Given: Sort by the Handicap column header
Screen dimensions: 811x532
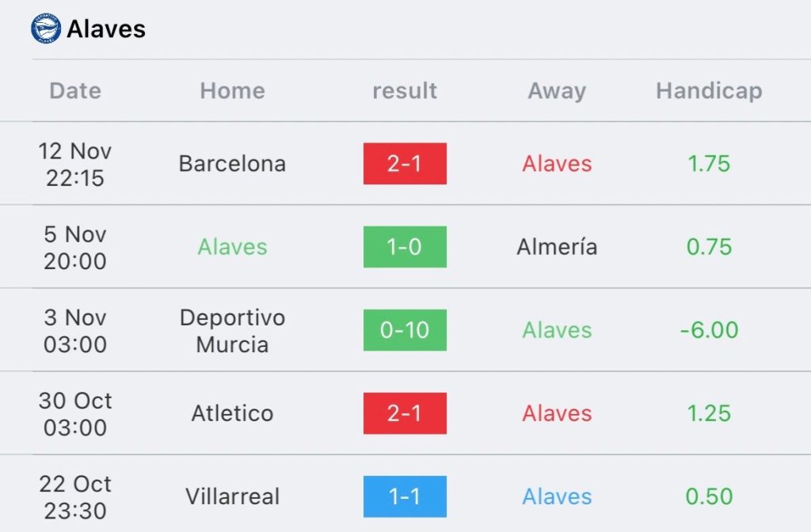Looking at the screenshot, I should [x=709, y=92].
